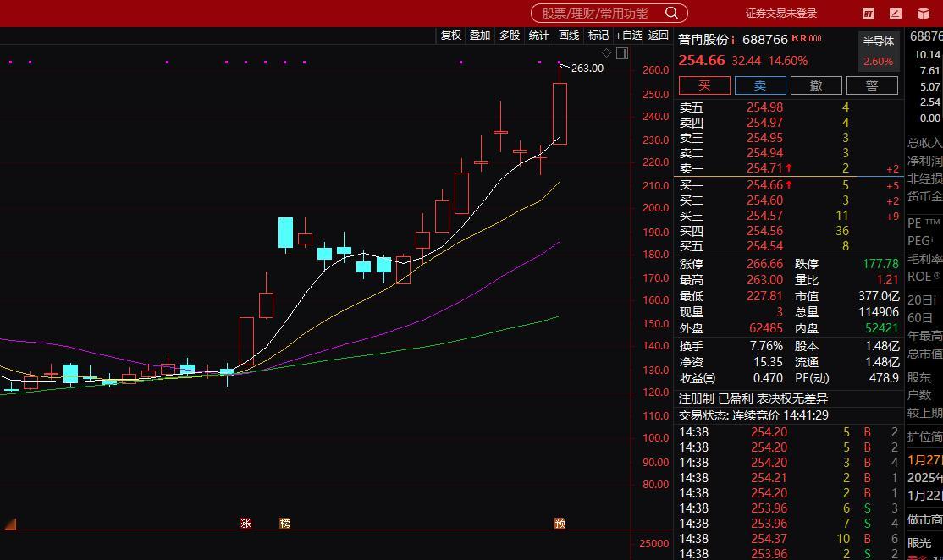Click 证券交易未登录 login link

780,14
